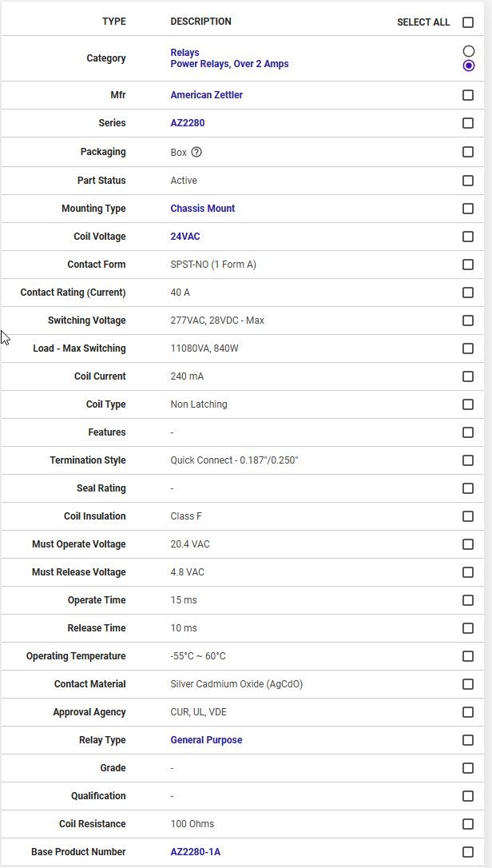Click the 24VAC coil voltage link

184,237
